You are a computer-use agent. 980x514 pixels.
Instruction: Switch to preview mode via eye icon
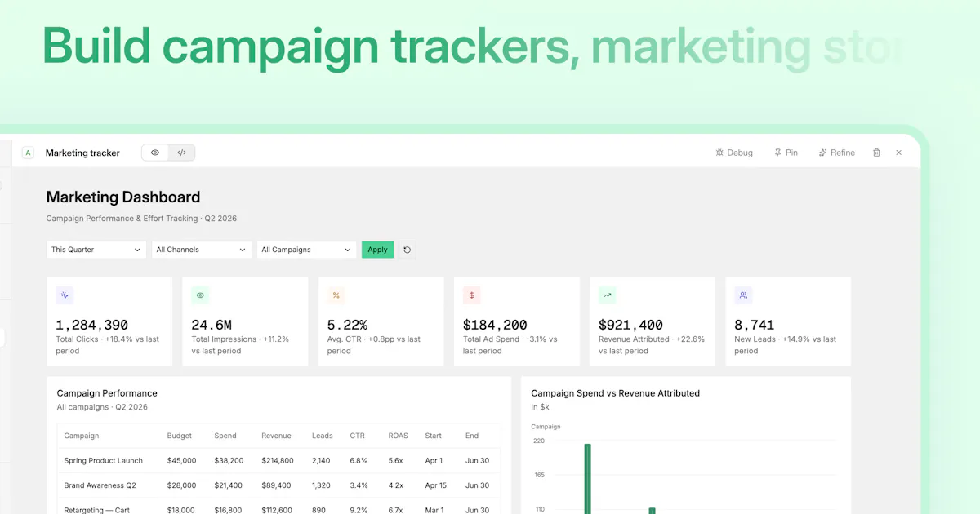[155, 153]
